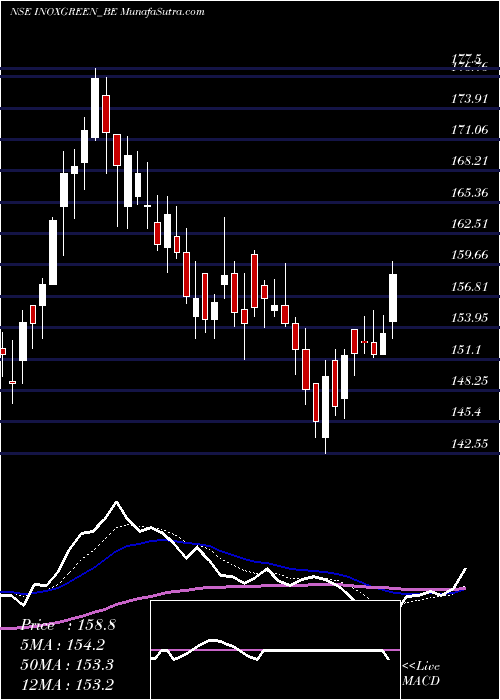
Task: Click the 162.51 price axis label
Action: point(470,224)
